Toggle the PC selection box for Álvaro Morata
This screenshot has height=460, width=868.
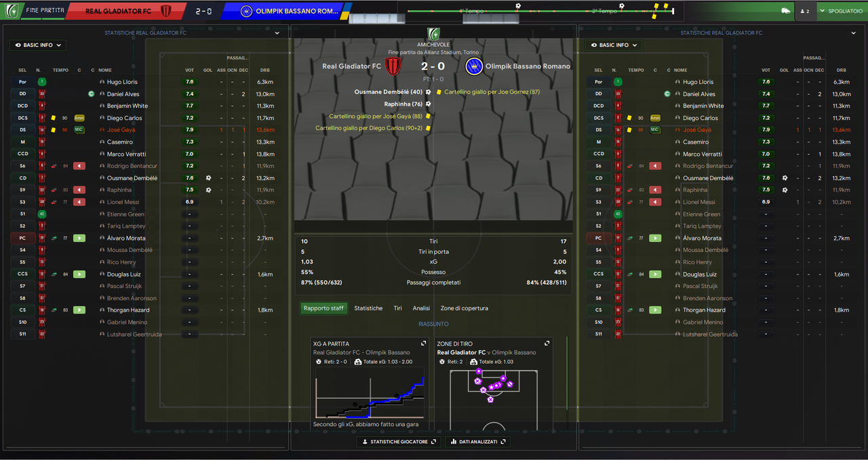(x=23, y=238)
